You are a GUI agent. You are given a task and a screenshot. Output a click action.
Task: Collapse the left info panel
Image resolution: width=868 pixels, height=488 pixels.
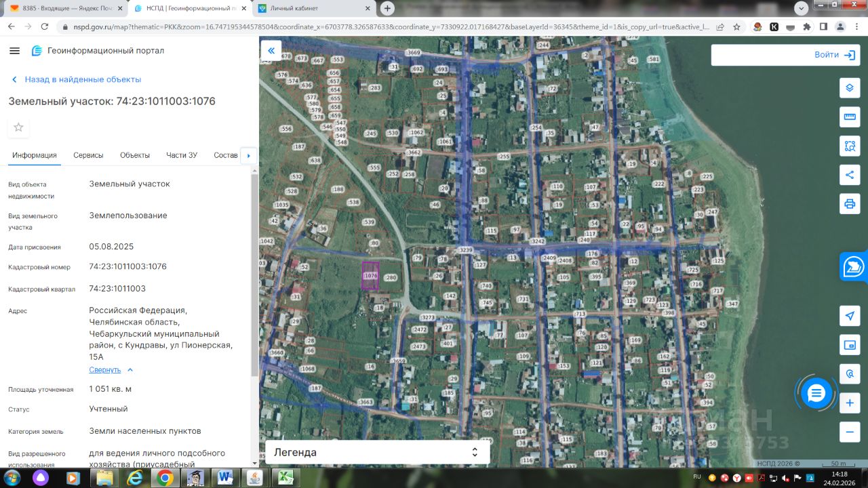tap(271, 51)
